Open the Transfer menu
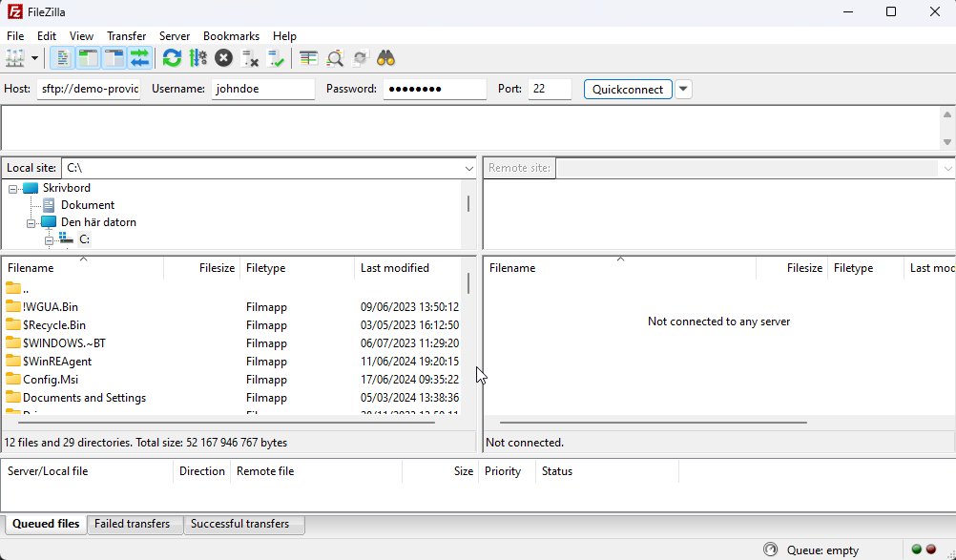Screen dimensions: 956x560 pos(126,36)
